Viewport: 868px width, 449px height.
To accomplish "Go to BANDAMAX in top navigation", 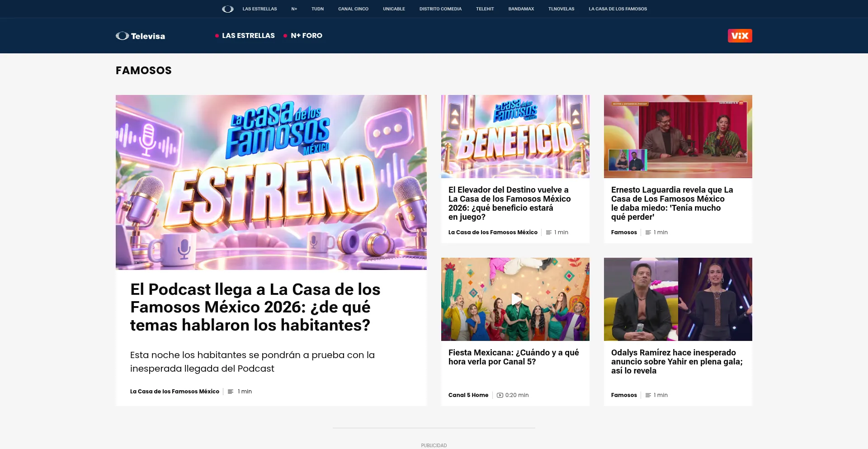I will pos(521,9).
